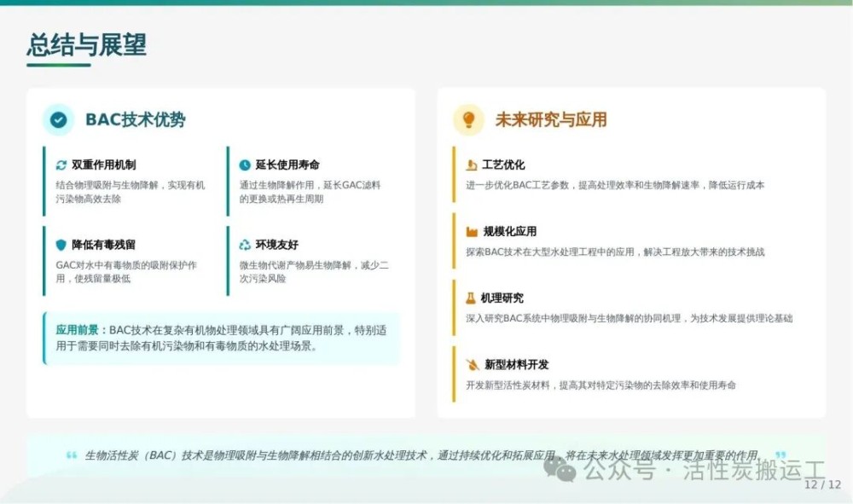Click the checkmark badge beside BAC技术优势
Viewport: 853px width, 504px height.
(x=58, y=120)
